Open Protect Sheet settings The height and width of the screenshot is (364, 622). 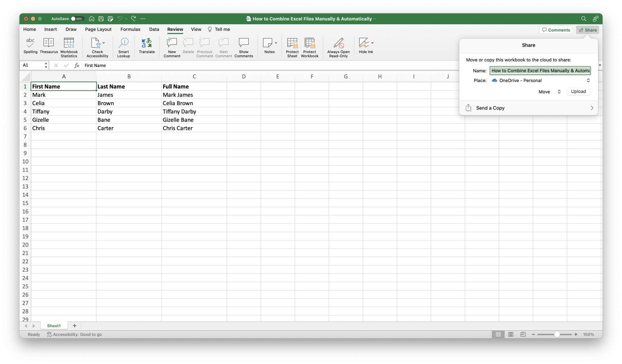coord(292,46)
